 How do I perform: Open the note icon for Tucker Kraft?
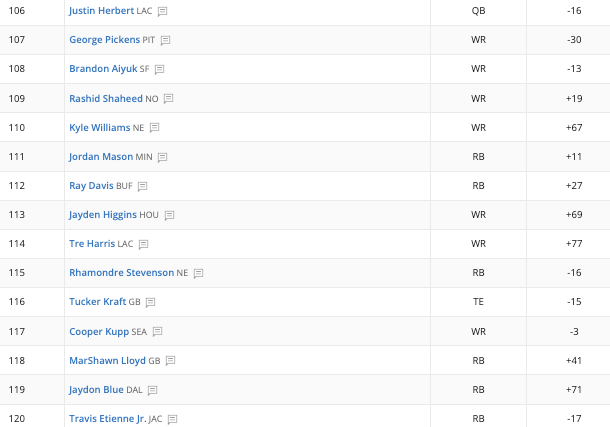pos(151,302)
